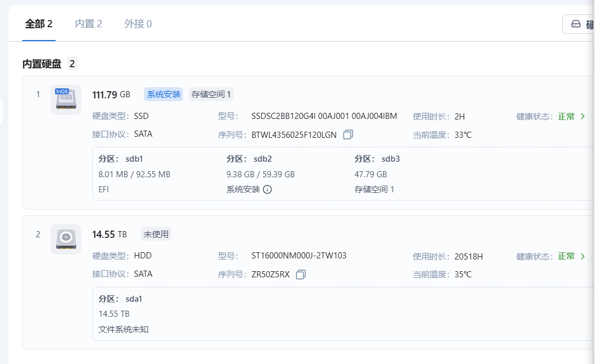This screenshot has height=364, width=595.
Task: Click the 存储空间 1 tag on disk 1
Action: [x=211, y=94]
